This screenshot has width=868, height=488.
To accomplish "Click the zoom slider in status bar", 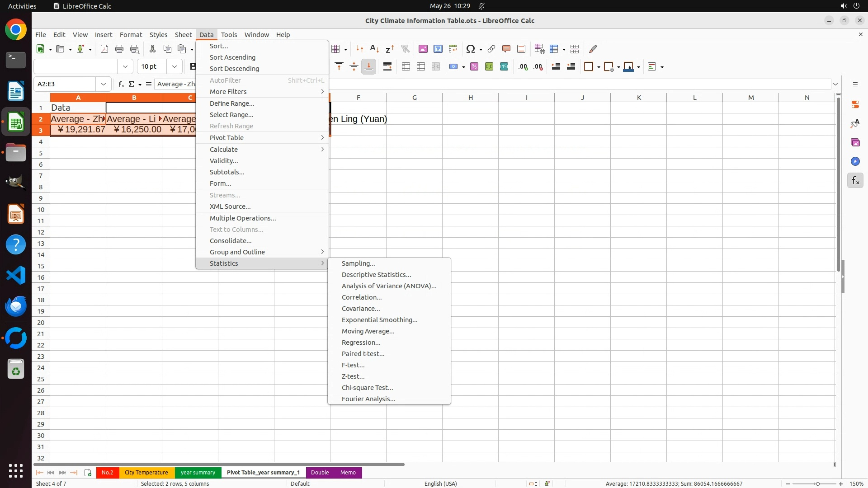I will 817,484.
